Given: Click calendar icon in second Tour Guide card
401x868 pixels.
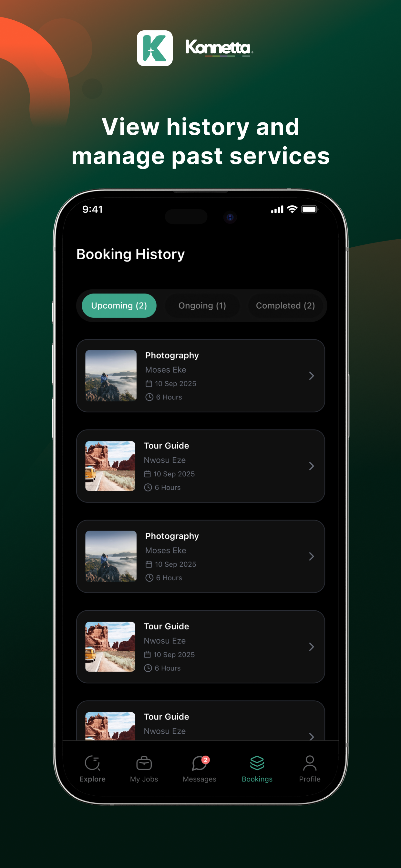Looking at the screenshot, I should [x=147, y=654].
